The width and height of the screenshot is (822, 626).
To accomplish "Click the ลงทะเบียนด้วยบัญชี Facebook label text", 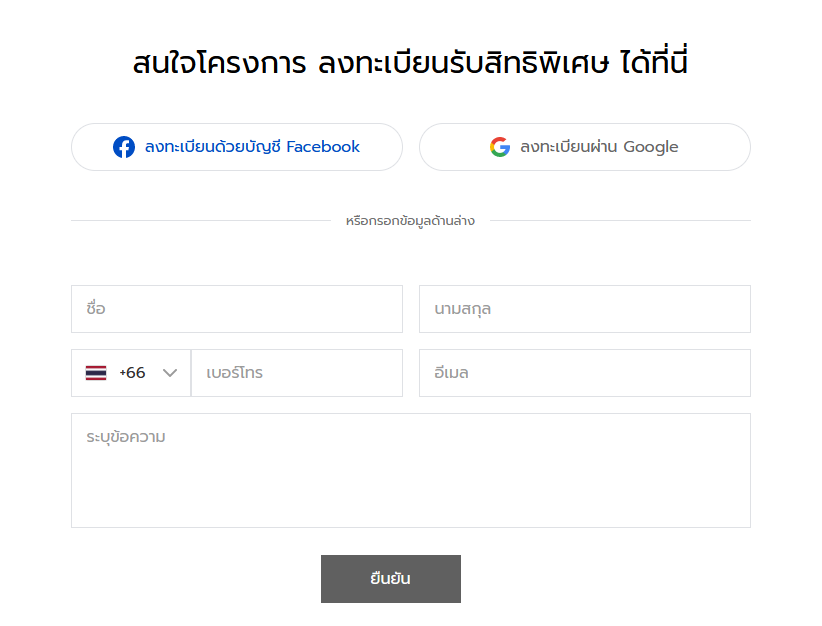I will (x=252, y=147).
